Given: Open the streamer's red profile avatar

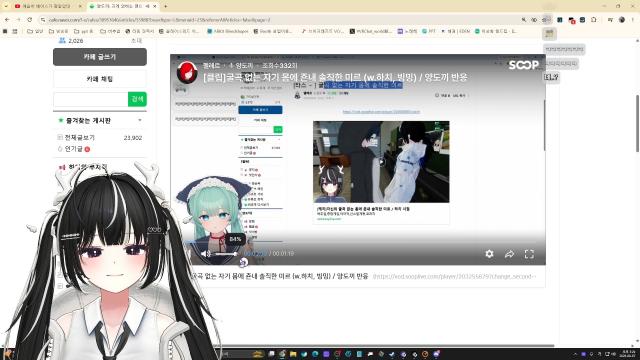Looking at the screenshot, I should coord(187,72).
